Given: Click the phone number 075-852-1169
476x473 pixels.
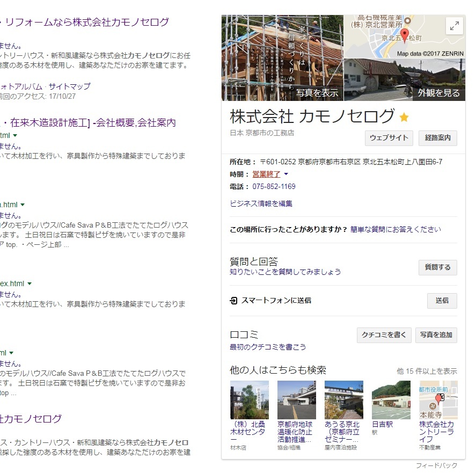Looking at the screenshot, I should [x=274, y=186].
